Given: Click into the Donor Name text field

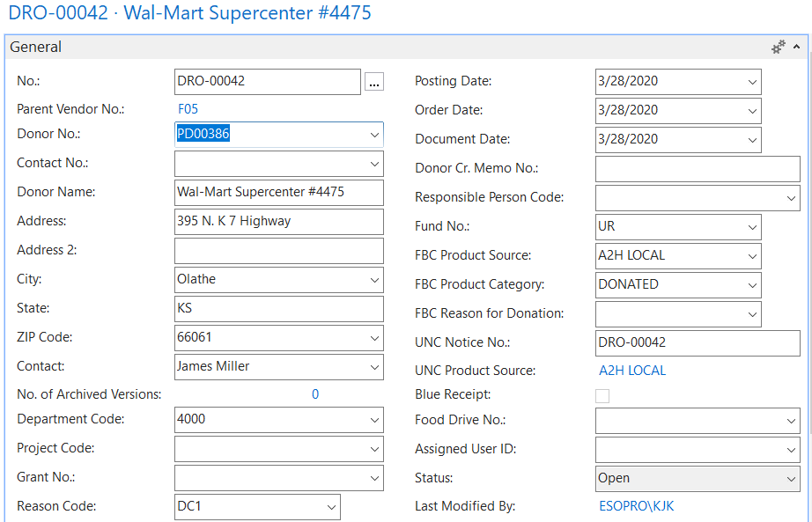Looking at the screenshot, I should coord(278,192).
